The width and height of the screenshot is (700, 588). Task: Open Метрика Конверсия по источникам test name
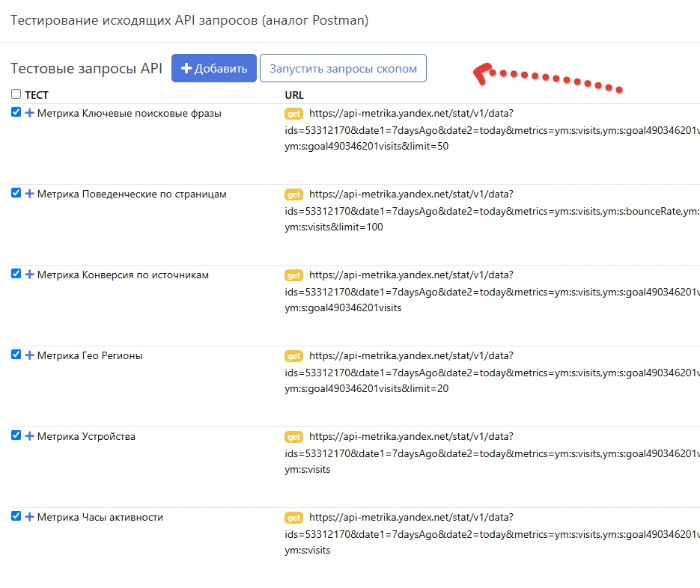(123, 275)
